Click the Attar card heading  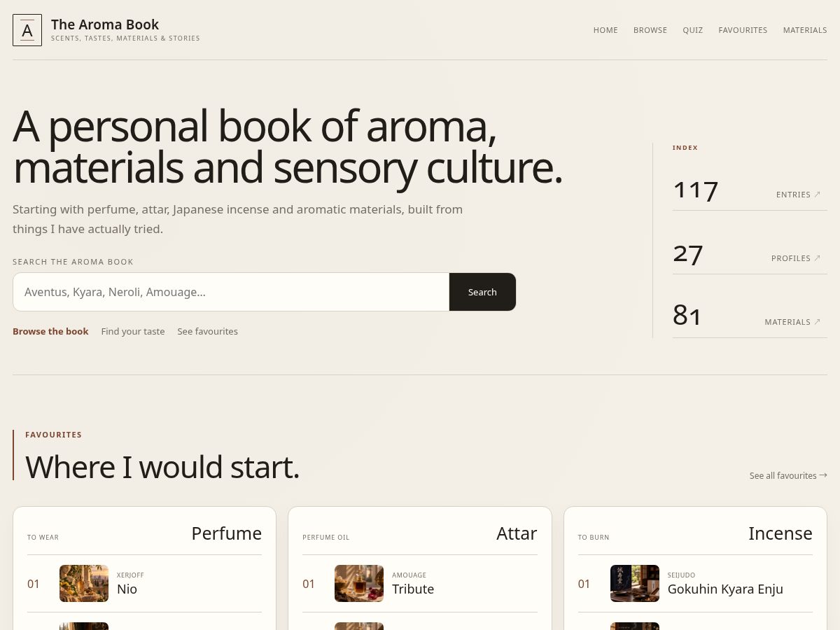click(517, 533)
